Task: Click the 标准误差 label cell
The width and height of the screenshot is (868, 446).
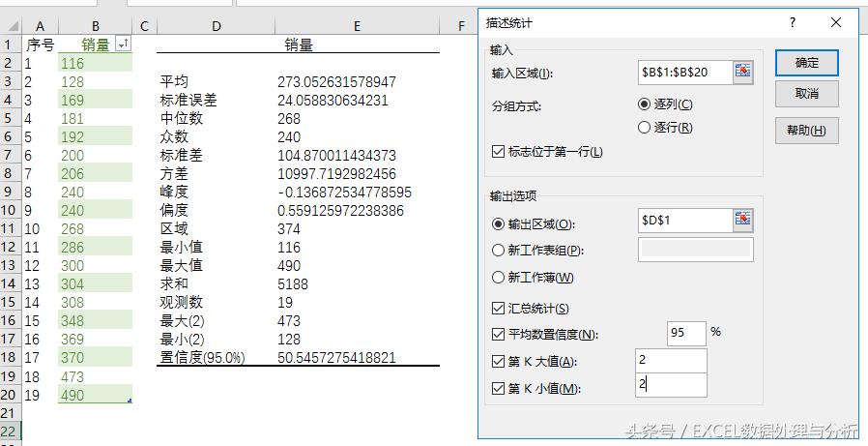Action: [216, 100]
